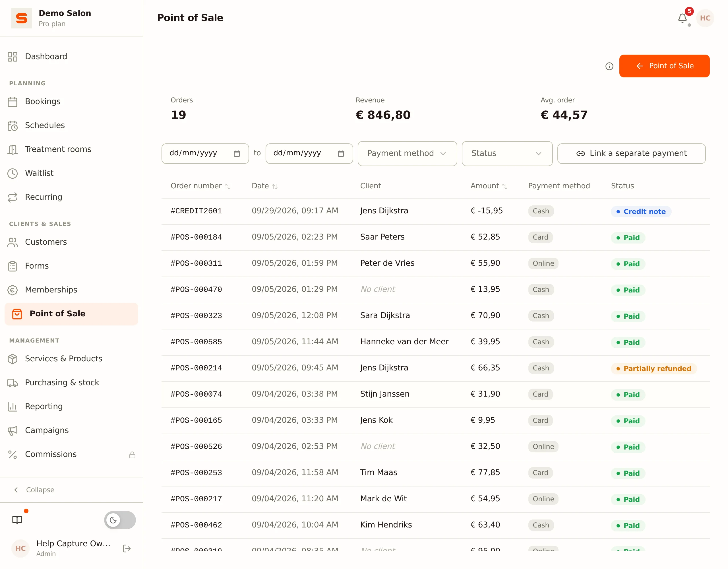Open the calendar picker on the end date field

click(341, 153)
